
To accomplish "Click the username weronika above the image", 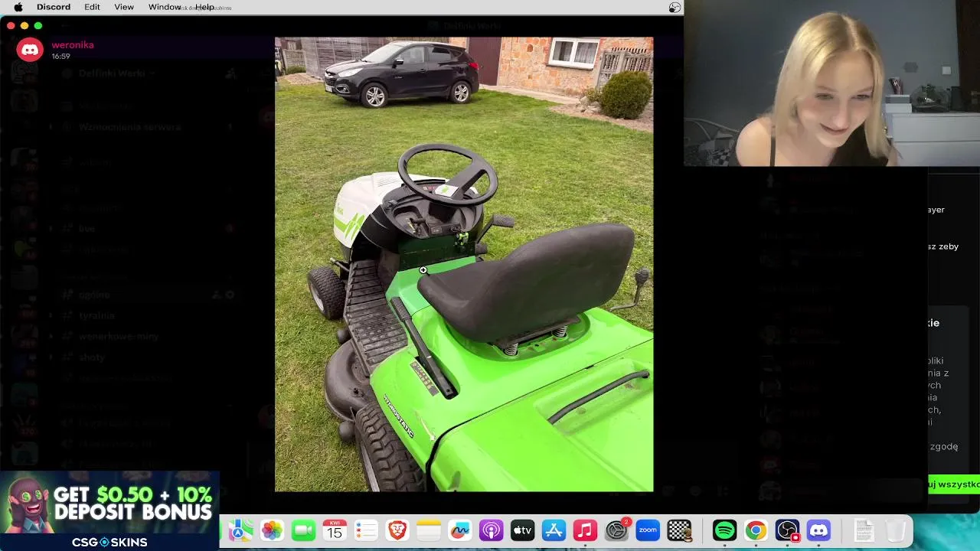I will click(x=73, y=44).
